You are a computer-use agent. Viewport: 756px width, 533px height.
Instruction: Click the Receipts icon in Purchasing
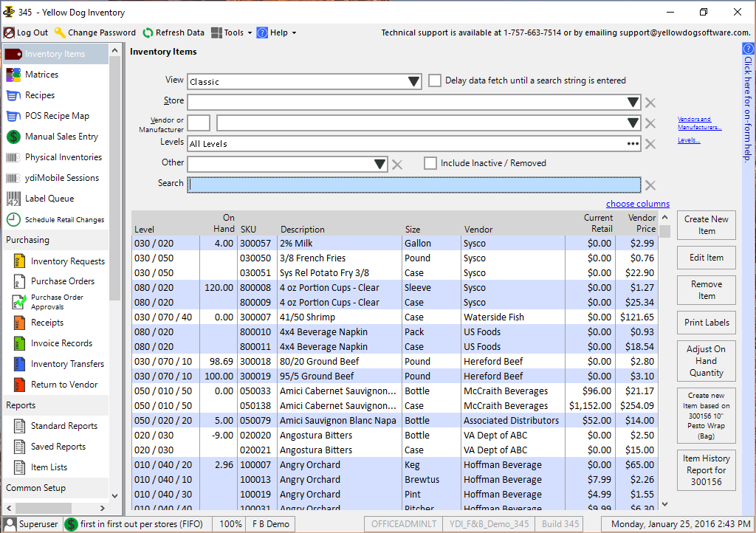pyautogui.click(x=19, y=323)
